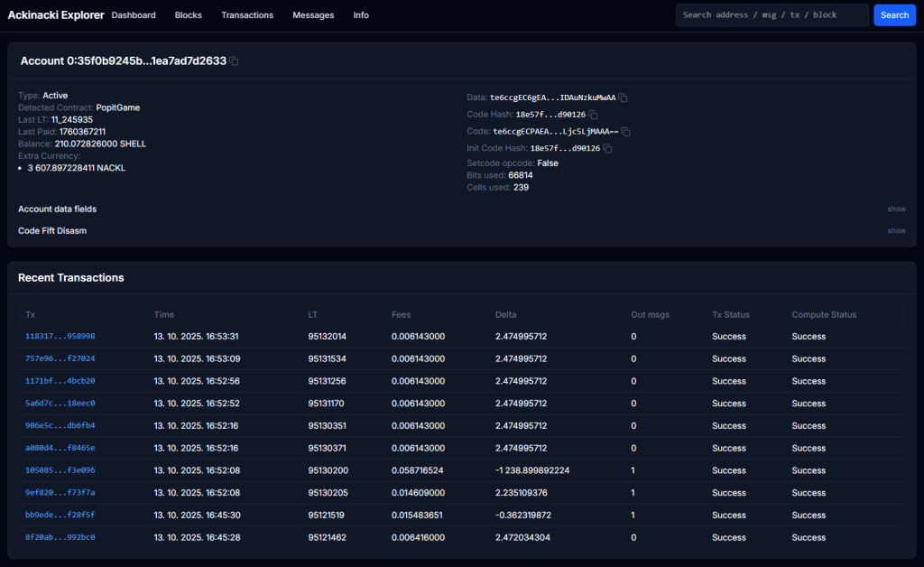The image size is (924, 567).
Task: Copy the Code Hash value
Action: [593, 115]
